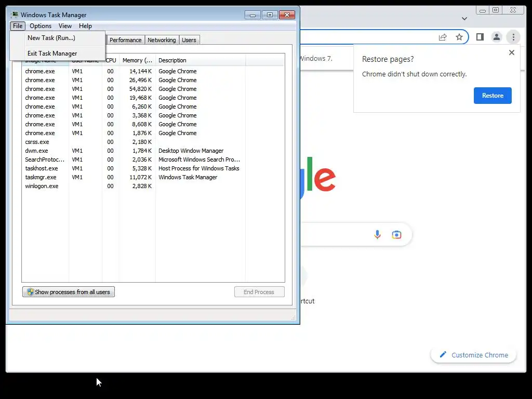This screenshot has height=399, width=532.
Task: Toggle Chrome's side panel icon
Action: pos(480,37)
